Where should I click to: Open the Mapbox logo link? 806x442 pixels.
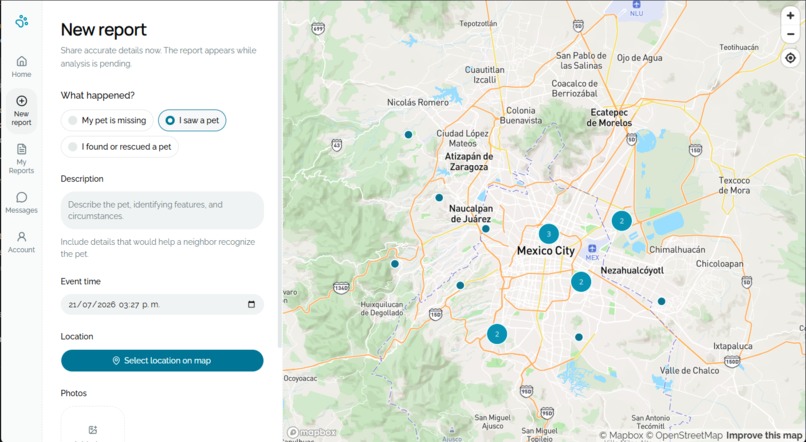click(x=312, y=432)
